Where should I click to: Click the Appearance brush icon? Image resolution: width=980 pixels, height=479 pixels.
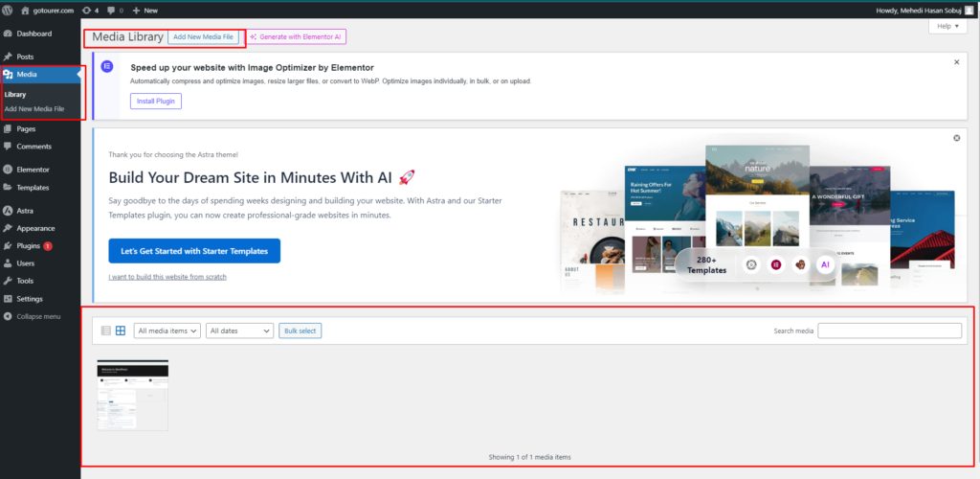(x=8, y=228)
